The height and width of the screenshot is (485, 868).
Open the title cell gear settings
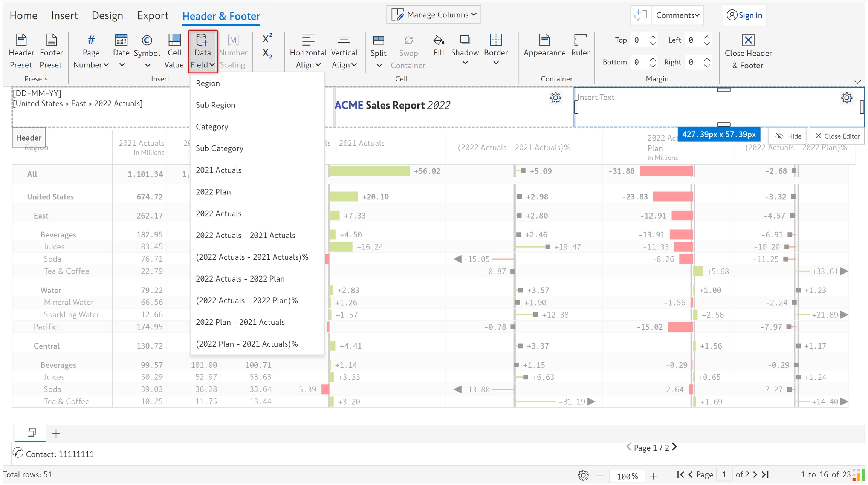(x=555, y=98)
